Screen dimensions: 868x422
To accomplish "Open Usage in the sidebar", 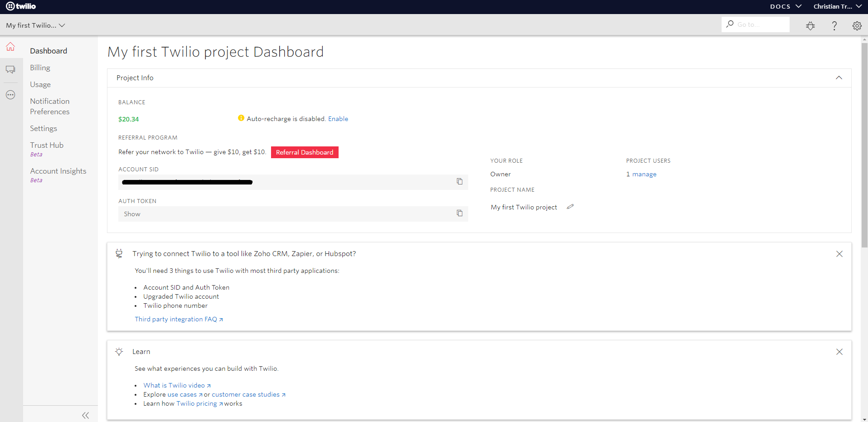I will coord(40,84).
